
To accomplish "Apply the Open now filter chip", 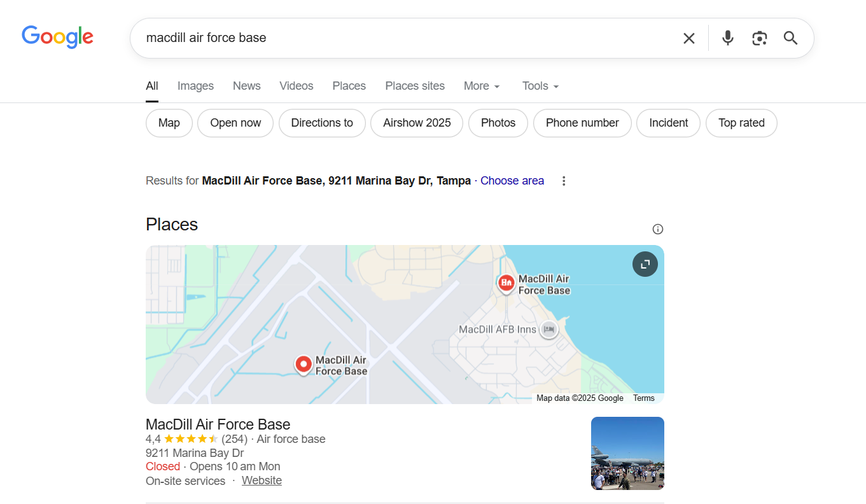I will click(x=235, y=123).
